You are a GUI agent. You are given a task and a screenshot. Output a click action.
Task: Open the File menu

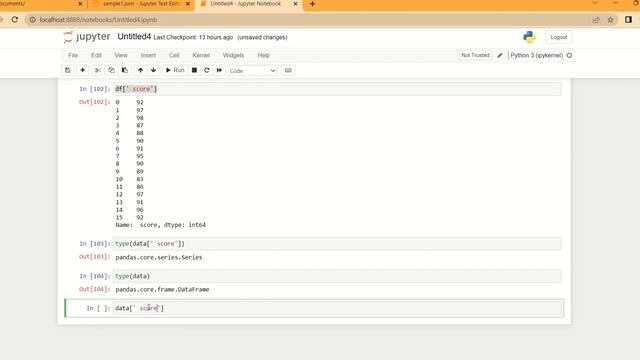73,55
